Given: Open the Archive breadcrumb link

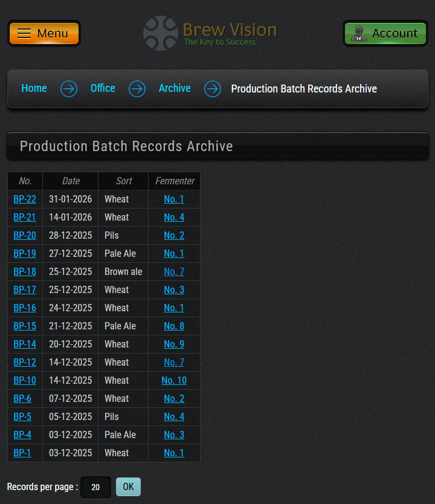Looking at the screenshot, I should pos(175,88).
